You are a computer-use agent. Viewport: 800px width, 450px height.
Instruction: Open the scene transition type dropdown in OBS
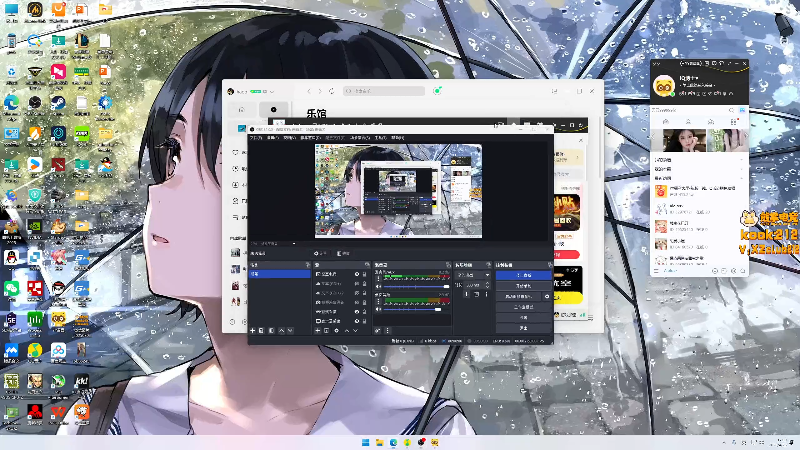pos(473,275)
